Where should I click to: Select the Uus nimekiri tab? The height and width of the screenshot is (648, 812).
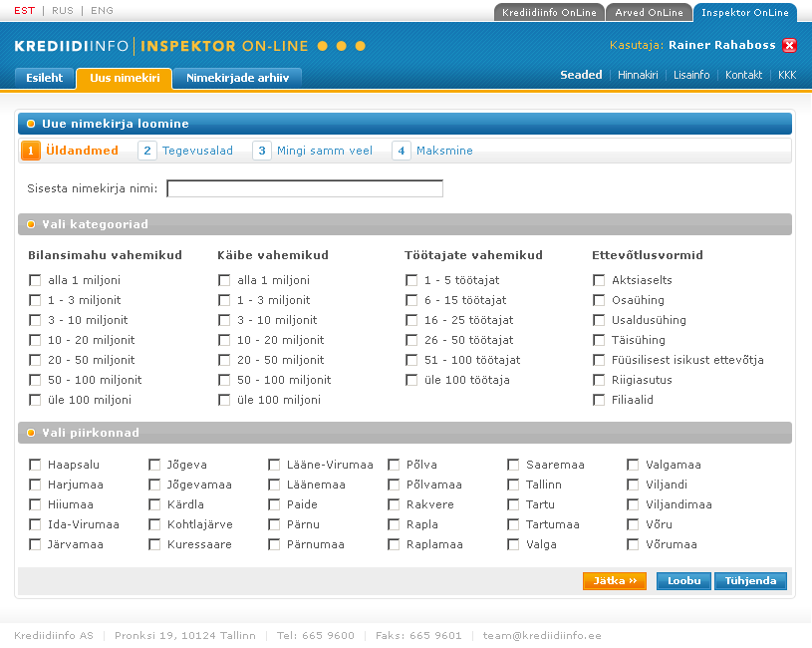point(125,79)
